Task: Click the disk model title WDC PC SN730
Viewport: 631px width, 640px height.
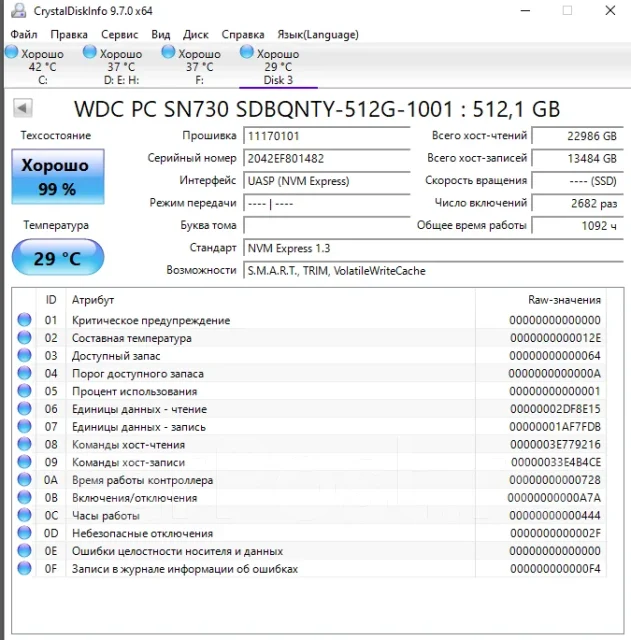Action: [317, 109]
